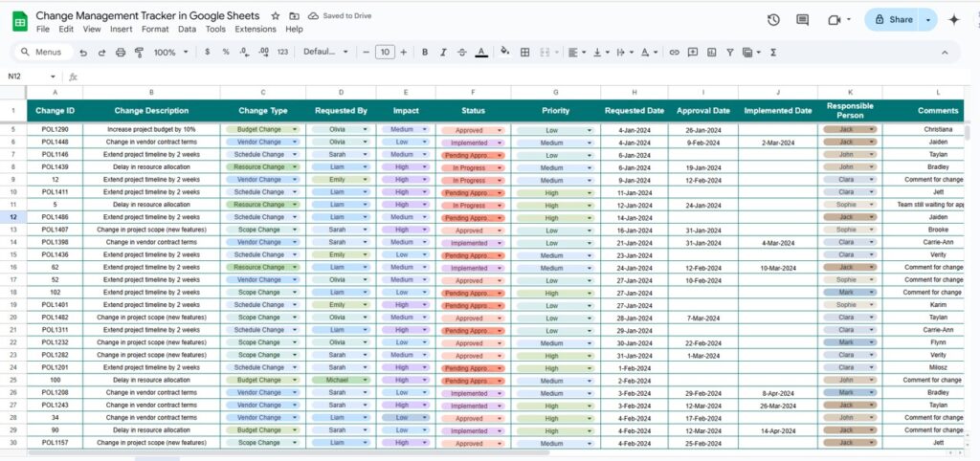Screen dimensions: 980x461
Task: Format as percent
Action: 226,53
